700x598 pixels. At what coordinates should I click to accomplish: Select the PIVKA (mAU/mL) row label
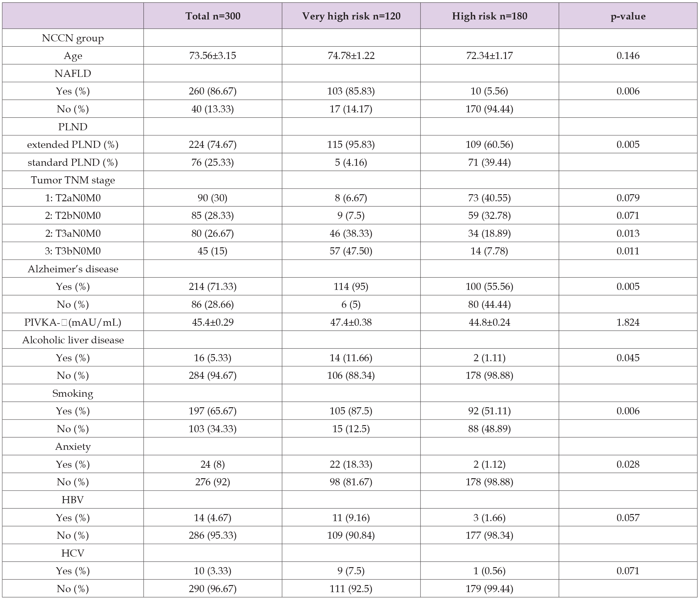72,322
